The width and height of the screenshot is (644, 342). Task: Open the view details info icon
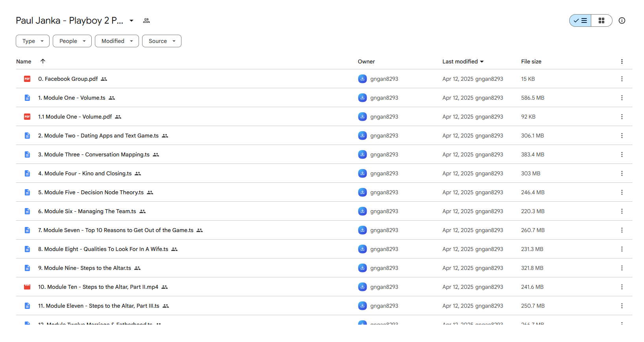622,20
